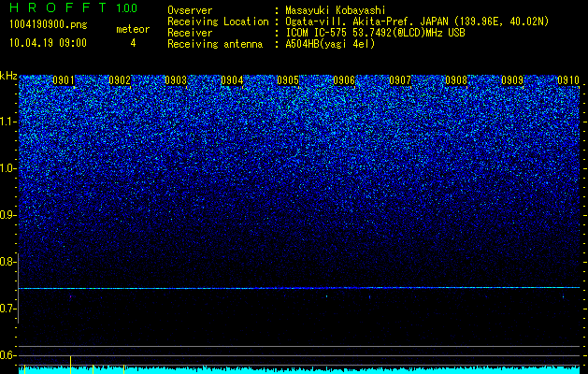The width and height of the screenshot is (588, 374).
Task: Select the observer name Masayuki Kobayashi
Action: (336, 10)
